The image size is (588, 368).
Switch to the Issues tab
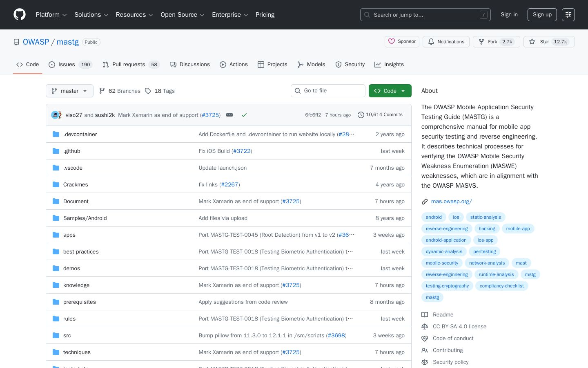pos(70,65)
